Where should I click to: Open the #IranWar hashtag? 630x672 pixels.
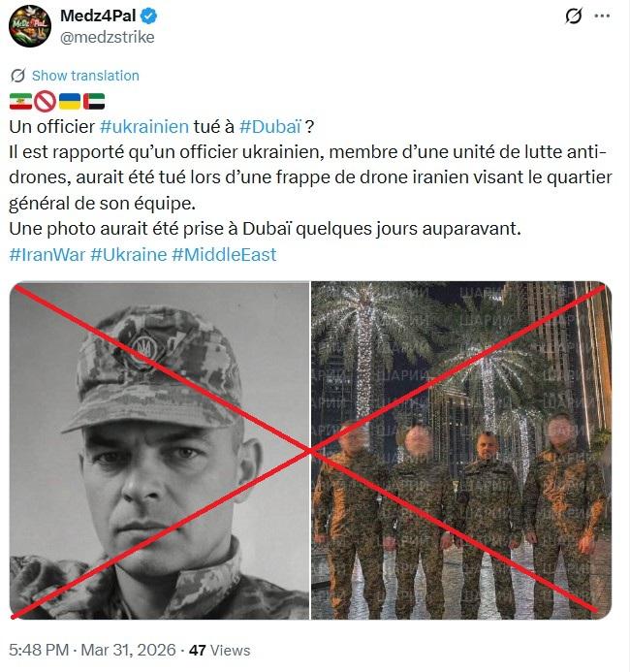point(47,255)
